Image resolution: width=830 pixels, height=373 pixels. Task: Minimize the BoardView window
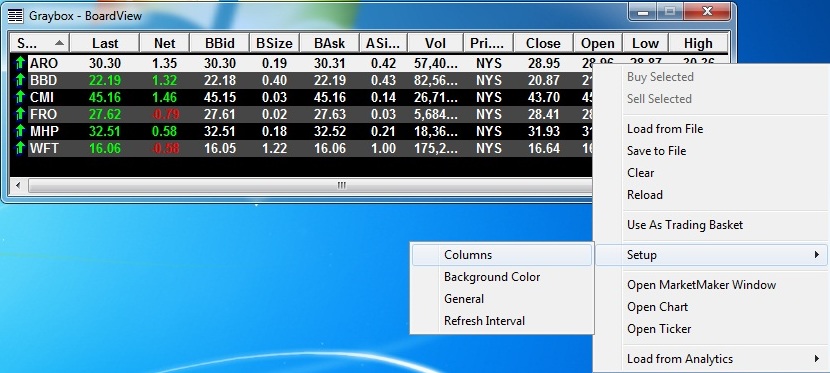[643, 12]
